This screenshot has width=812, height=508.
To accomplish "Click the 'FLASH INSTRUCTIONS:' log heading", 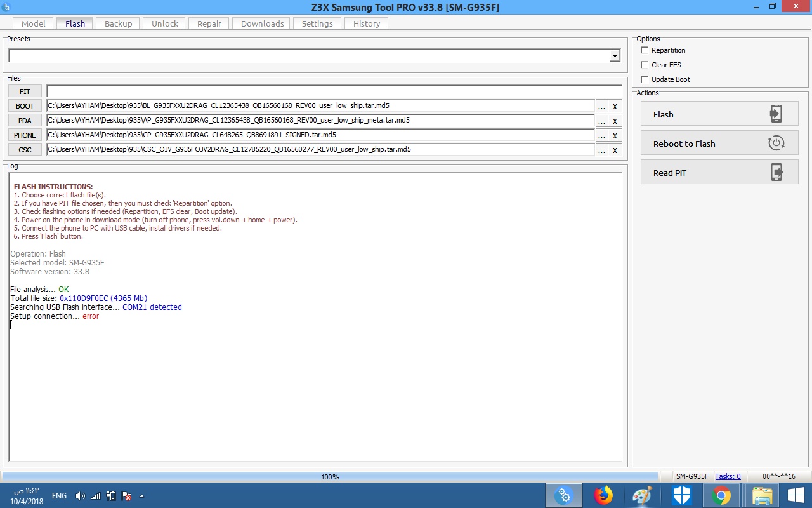I will [x=53, y=187].
